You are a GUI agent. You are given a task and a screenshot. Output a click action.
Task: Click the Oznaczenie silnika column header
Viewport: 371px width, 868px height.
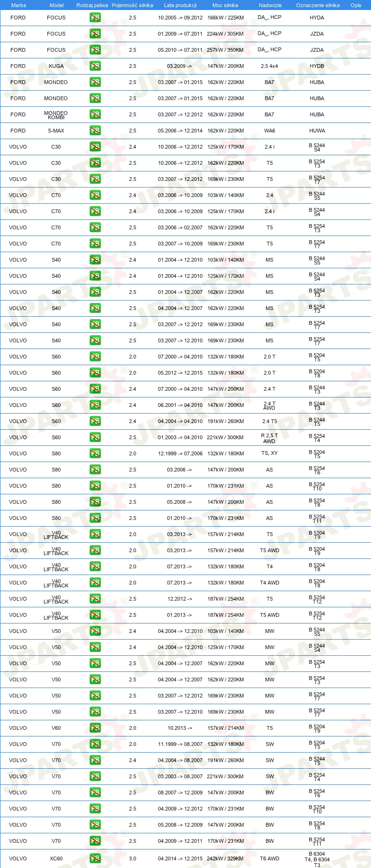click(318, 5)
